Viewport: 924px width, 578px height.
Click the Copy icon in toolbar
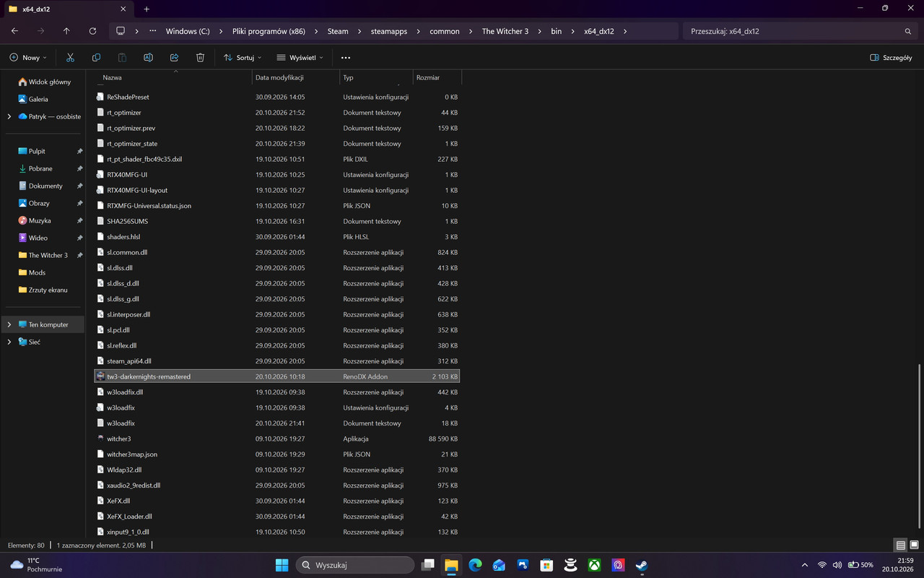(x=96, y=57)
